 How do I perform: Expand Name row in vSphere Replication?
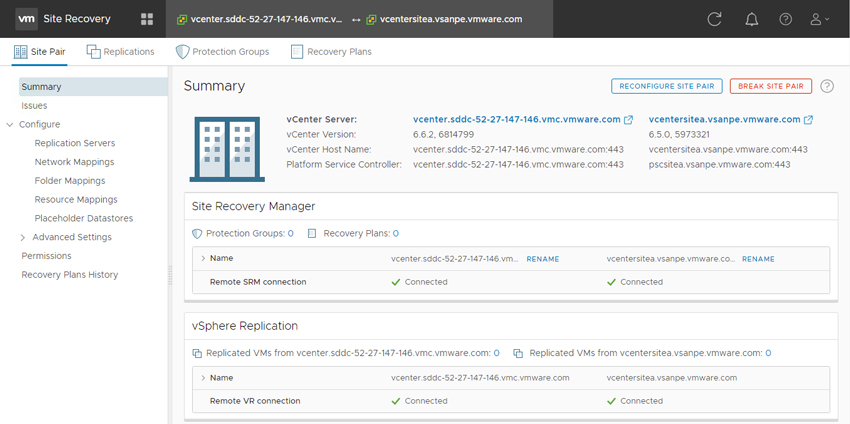(203, 378)
